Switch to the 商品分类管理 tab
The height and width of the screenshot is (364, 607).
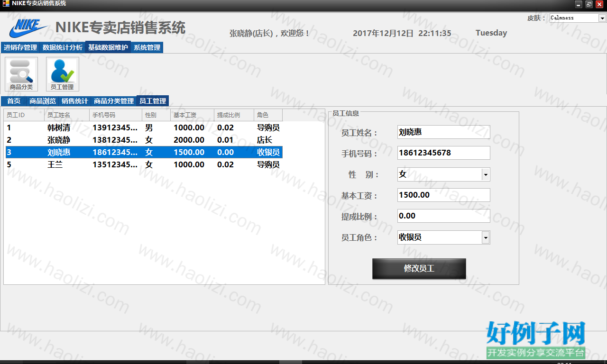[114, 101]
